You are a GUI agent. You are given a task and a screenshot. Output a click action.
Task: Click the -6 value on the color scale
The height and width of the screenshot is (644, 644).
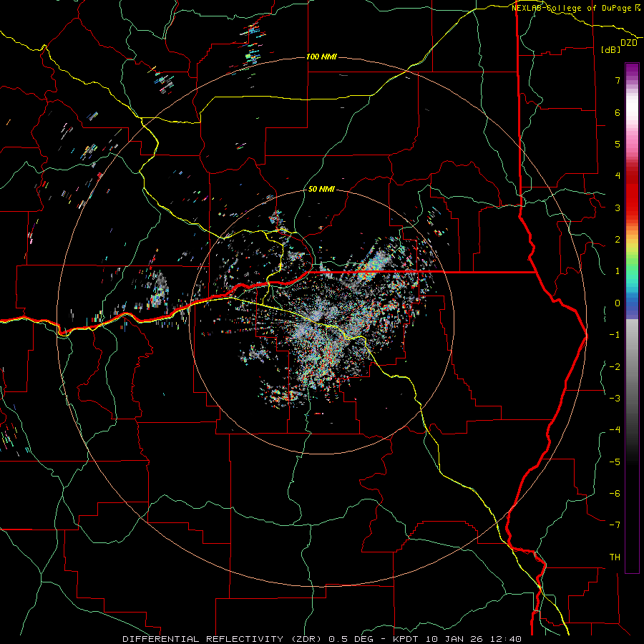pyautogui.click(x=615, y=494)
